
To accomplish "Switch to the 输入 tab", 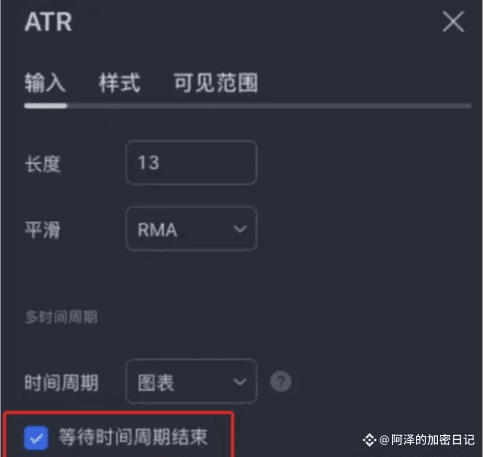I will tap(45, 83).
